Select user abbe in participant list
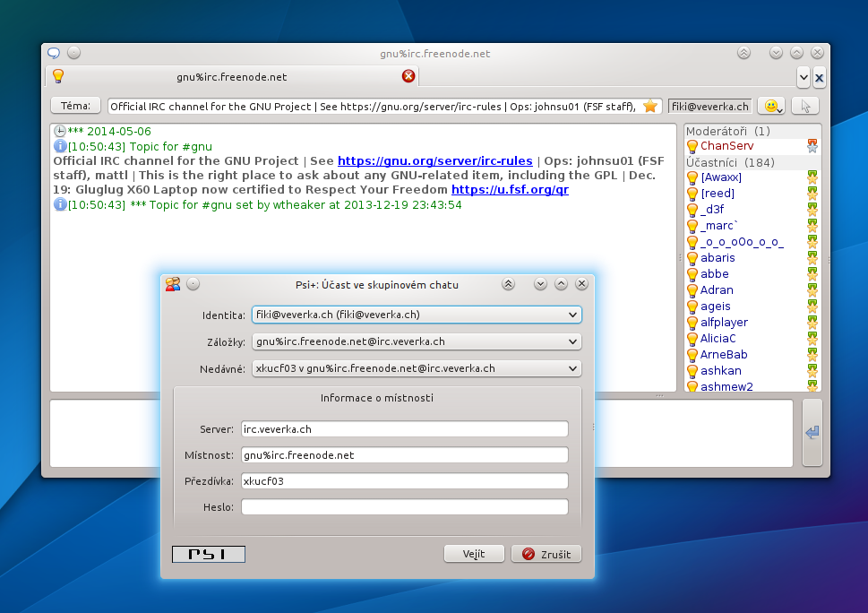868x613 pixels. tap(752, 274)
